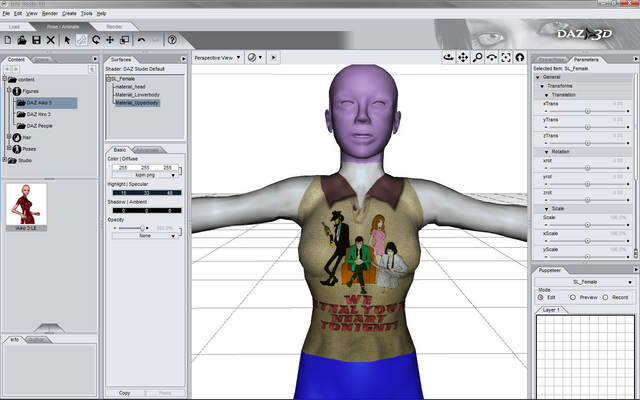Choose the rotate tool in the toolbar

[x=96, y=40]
